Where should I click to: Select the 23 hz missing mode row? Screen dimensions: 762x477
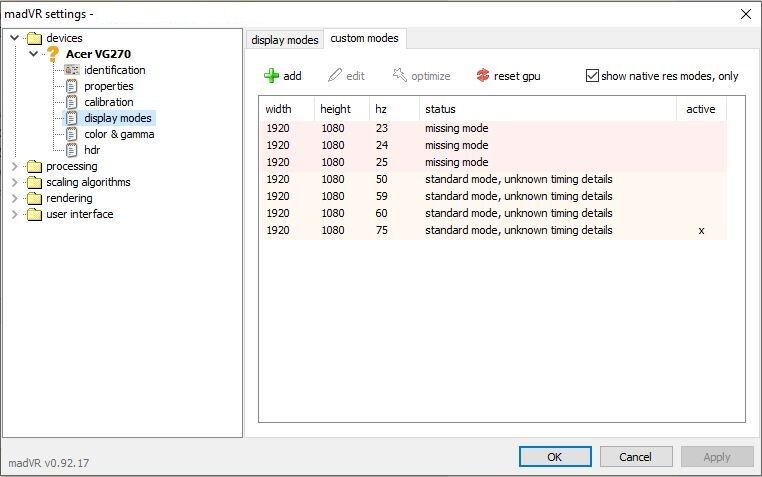(493, 128)
